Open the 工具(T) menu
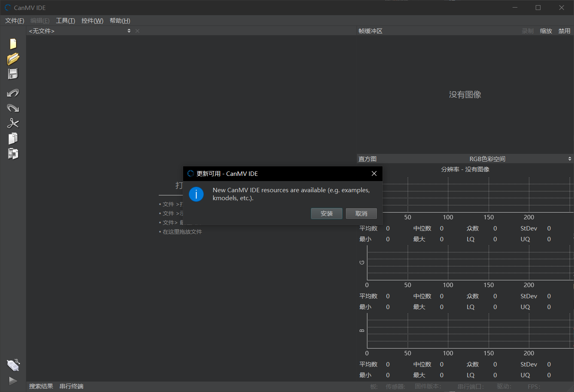Viewport: 574px width, 392px height. (65, 21)
